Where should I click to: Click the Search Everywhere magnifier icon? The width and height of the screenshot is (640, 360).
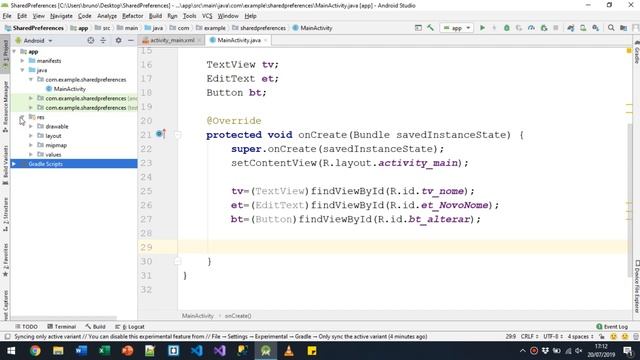point(611,28)
